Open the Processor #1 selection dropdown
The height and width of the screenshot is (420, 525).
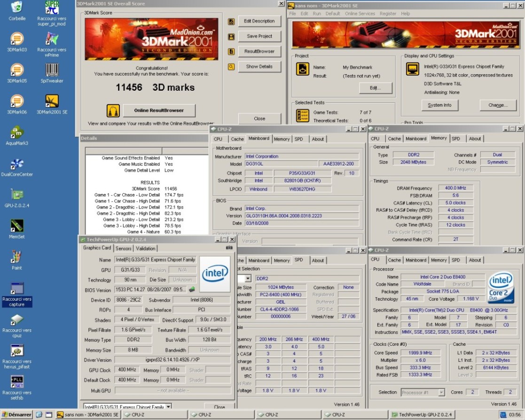tap(442, 392)
